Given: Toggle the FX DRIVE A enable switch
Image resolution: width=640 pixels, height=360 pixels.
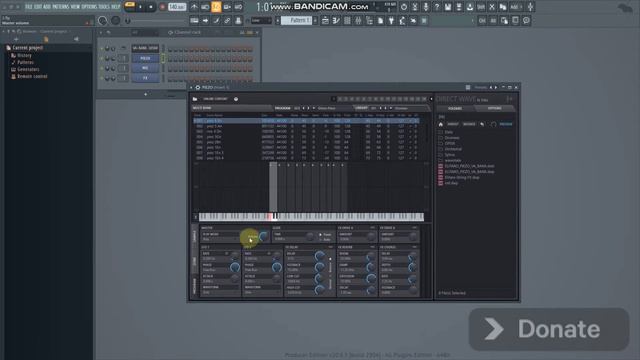Looking at the screenshot, I should [x=372, y=228].
